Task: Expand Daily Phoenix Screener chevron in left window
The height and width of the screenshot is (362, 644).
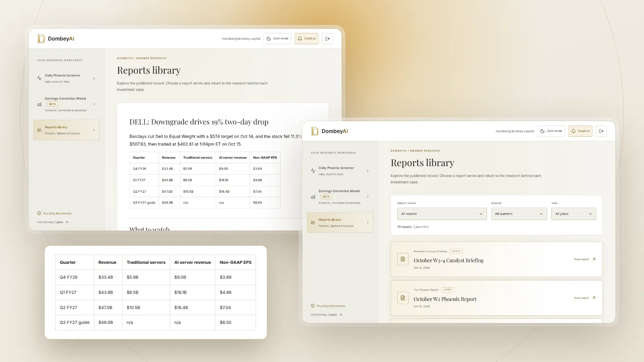Action: (94, 78)
